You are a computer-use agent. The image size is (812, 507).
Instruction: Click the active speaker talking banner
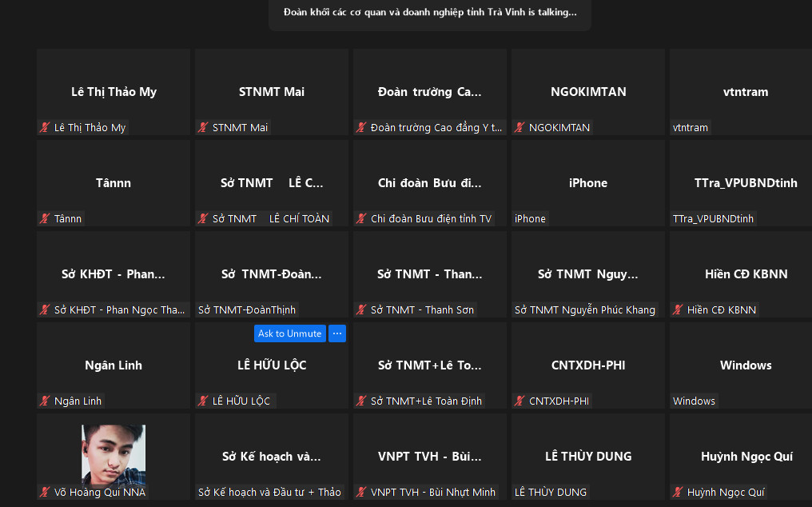[430, 13]
